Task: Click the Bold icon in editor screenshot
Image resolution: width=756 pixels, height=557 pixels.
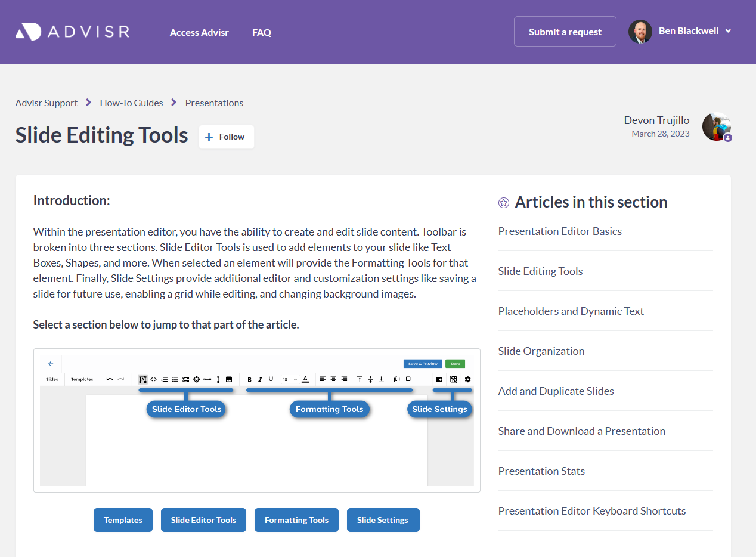Action: tap(249, 379)
